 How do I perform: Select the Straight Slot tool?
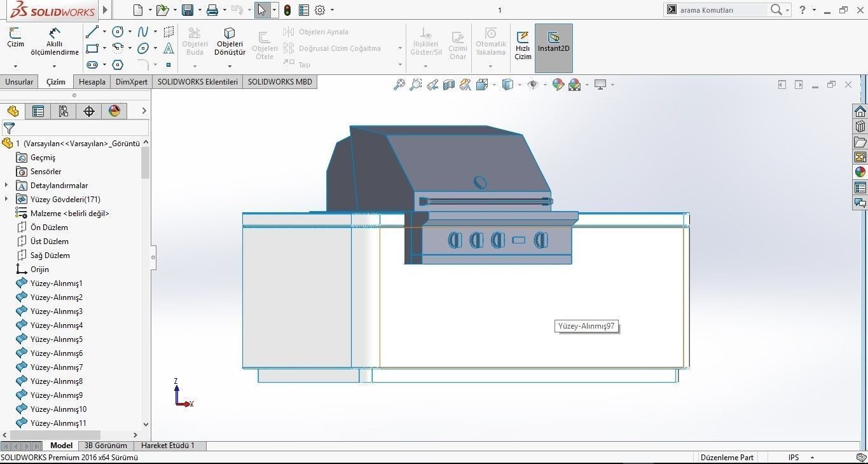point(92,65)
